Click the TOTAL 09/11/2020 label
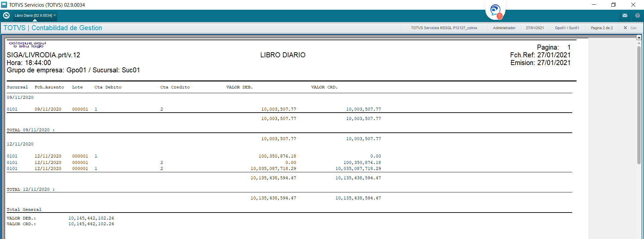Screen dimensions: 644x239 tap(31, 130)
